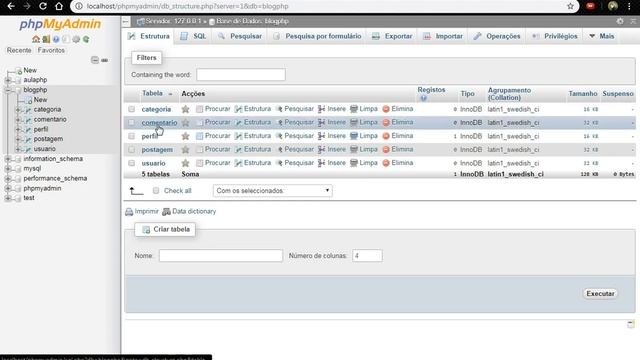Open the navigation settings gear icon
This screenshot has height=360, width=640.
pyautogui.click(x=76, y=39)
